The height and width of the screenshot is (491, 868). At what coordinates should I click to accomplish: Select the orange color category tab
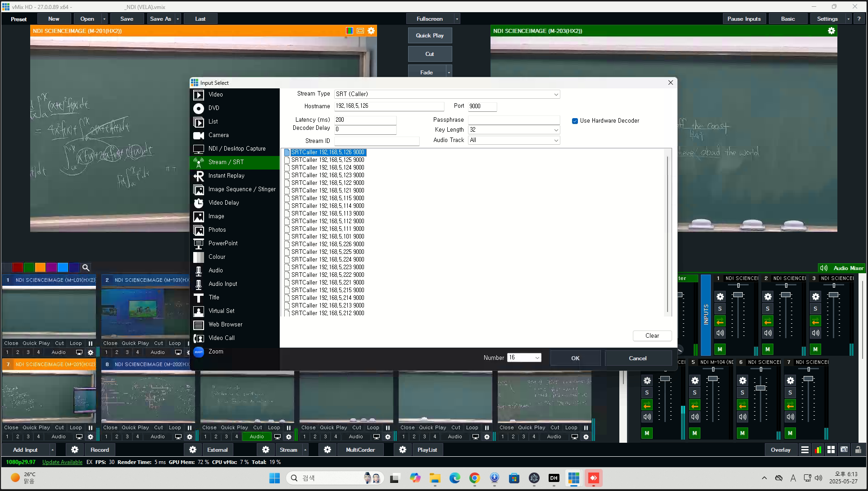40,267
